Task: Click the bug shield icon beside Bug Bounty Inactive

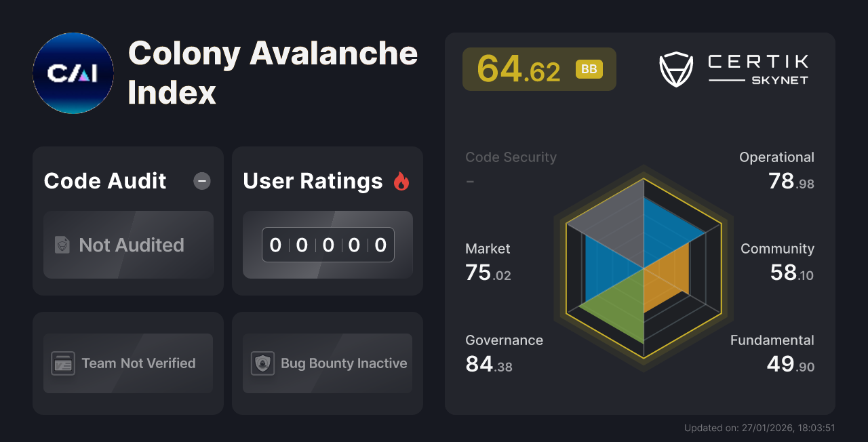Action: point(263,363)
